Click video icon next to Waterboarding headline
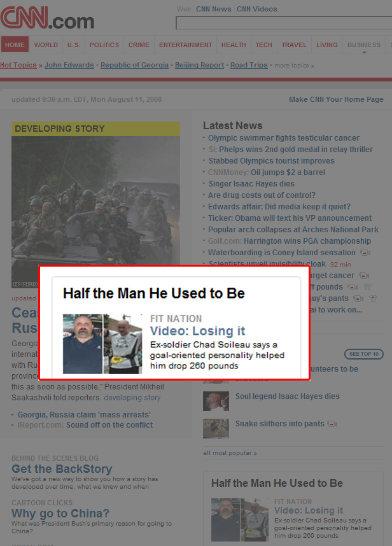This screenshot has width=392, height=546. [x=365, y=253]
